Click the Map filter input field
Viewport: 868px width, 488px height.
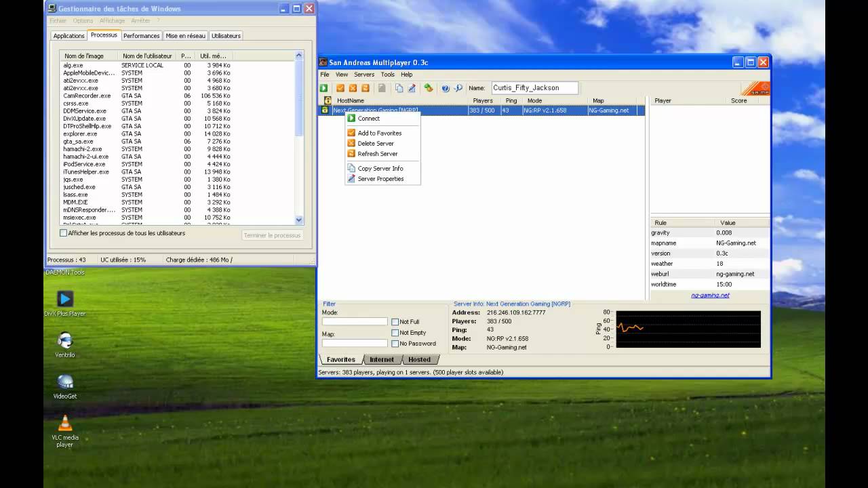[x=355, y=343]
